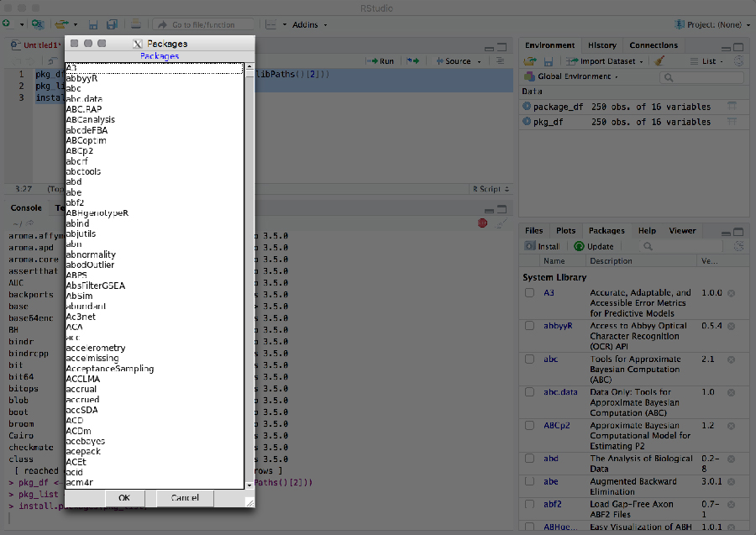The width and height of the screenshot is (756, 535).
Task: Click the Run button in editor
Action: pyautogui.click(x=380, y=61)
